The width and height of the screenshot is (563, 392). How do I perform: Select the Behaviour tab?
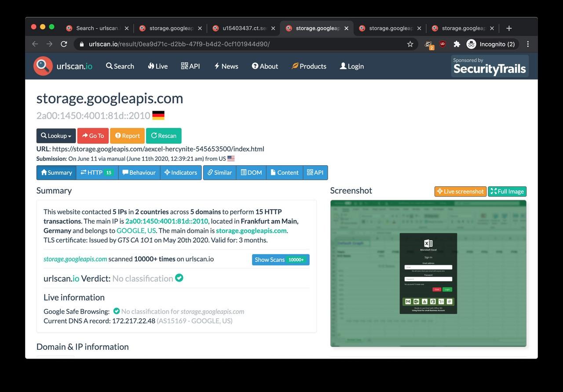139,172
